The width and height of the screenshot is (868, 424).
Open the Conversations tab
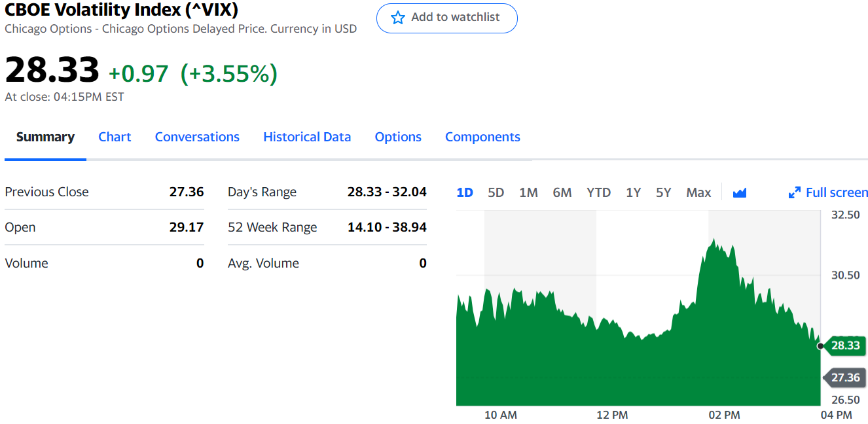coord(197,137)
